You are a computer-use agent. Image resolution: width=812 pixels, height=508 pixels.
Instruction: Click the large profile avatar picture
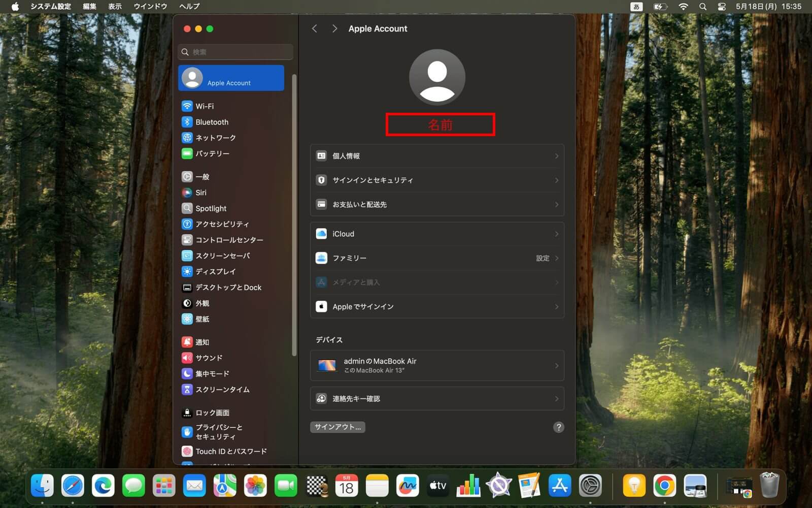coord(437,77)
